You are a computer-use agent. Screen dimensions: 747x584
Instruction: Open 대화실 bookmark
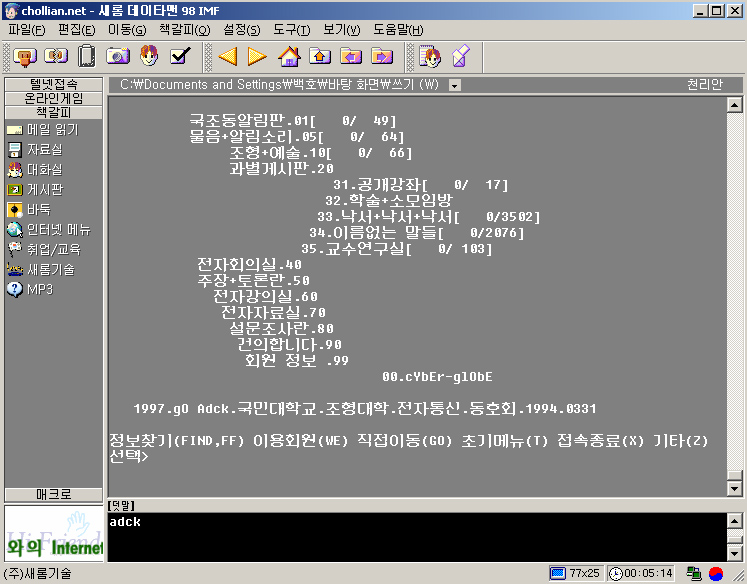[35, 170]
